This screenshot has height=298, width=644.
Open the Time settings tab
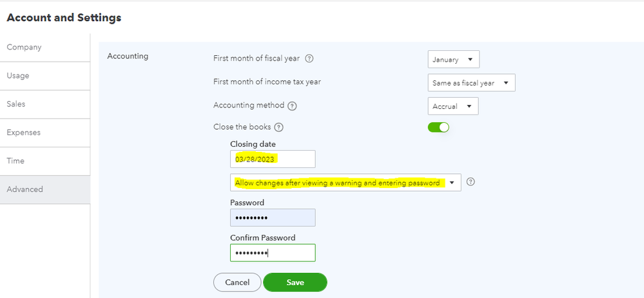coord(15,161)
